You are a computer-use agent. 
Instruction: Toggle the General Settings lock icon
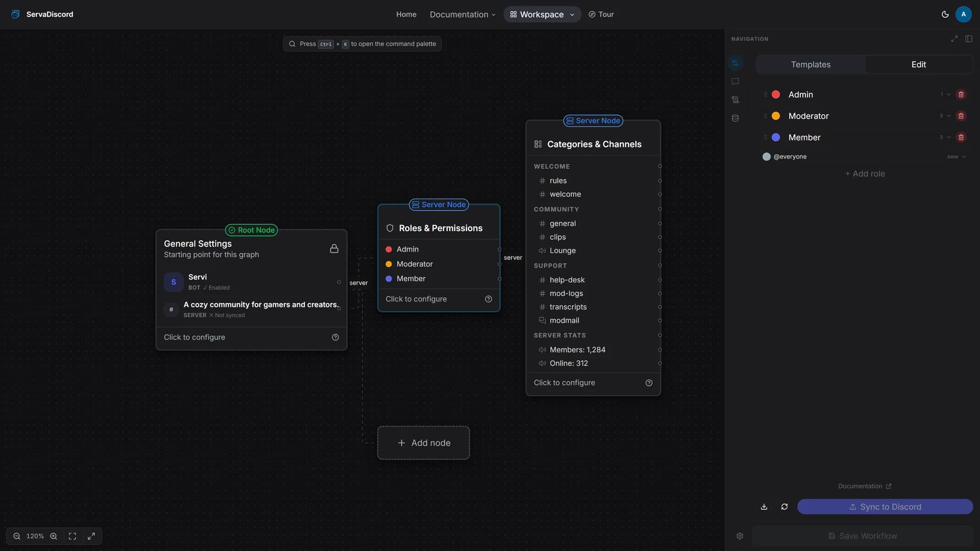334,248
